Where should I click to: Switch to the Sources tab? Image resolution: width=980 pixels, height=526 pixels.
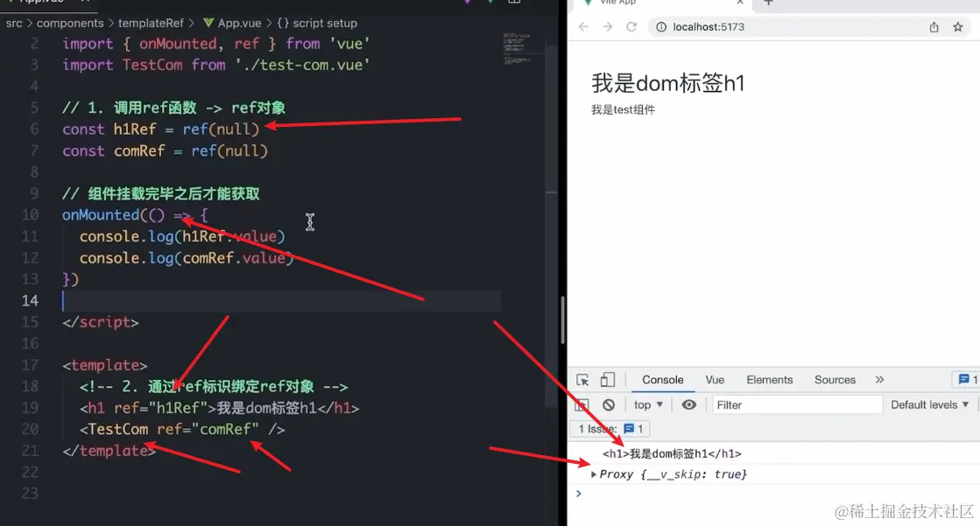tap(835, 380)
